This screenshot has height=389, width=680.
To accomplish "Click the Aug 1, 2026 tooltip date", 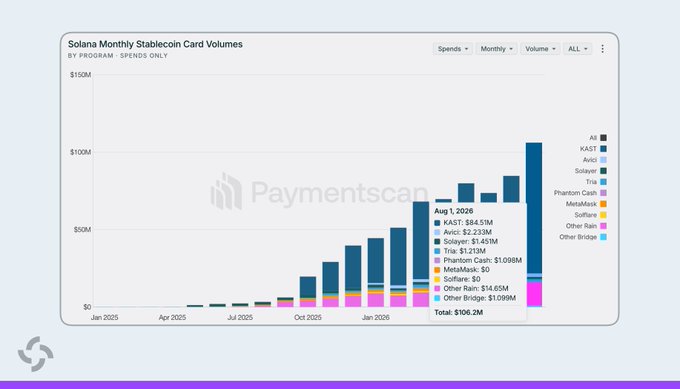I will [x=454, y=211].
